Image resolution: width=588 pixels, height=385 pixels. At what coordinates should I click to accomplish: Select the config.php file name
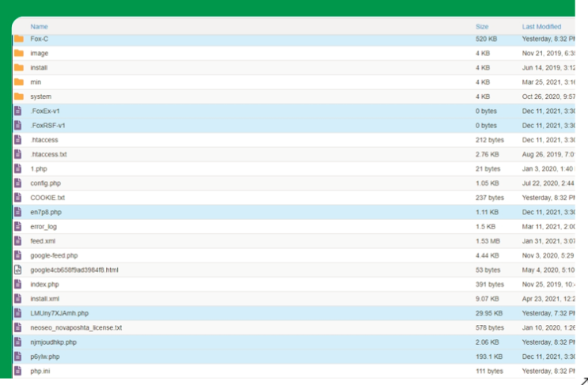coord(45,183)
